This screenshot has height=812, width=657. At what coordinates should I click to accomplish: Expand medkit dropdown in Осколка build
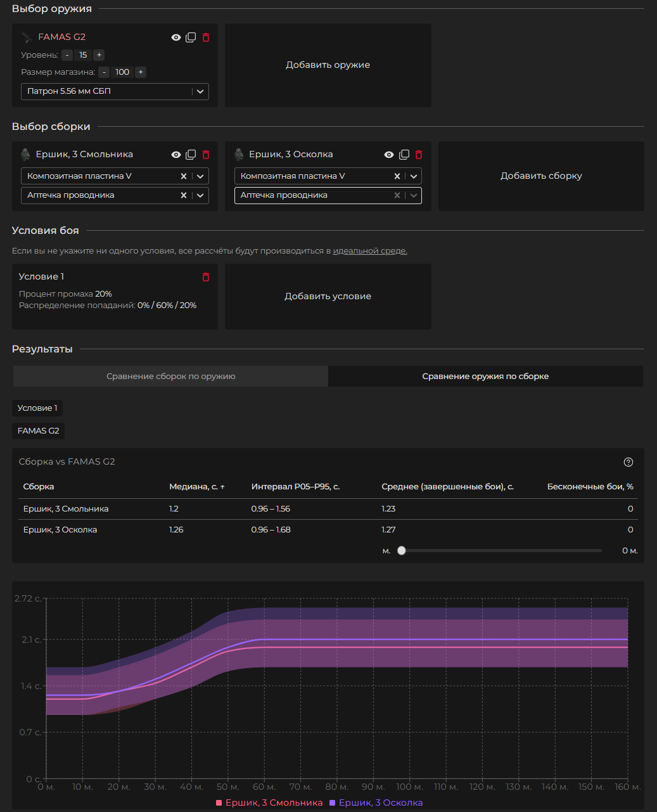(x=414, y=195)
